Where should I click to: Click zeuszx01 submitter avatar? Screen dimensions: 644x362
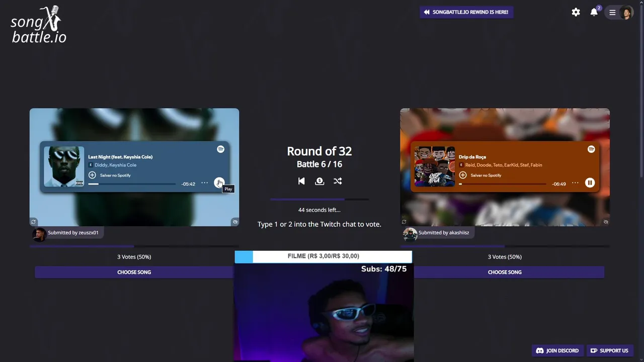39,234
